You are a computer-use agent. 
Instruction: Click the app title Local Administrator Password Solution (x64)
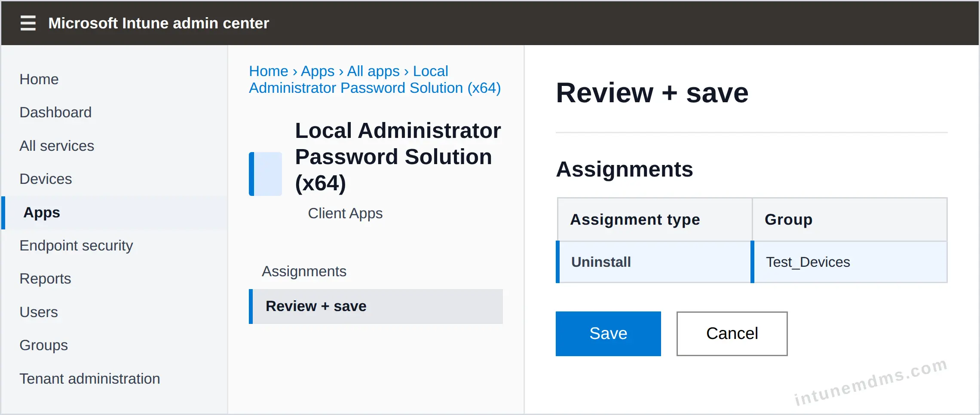pos(398,157)
